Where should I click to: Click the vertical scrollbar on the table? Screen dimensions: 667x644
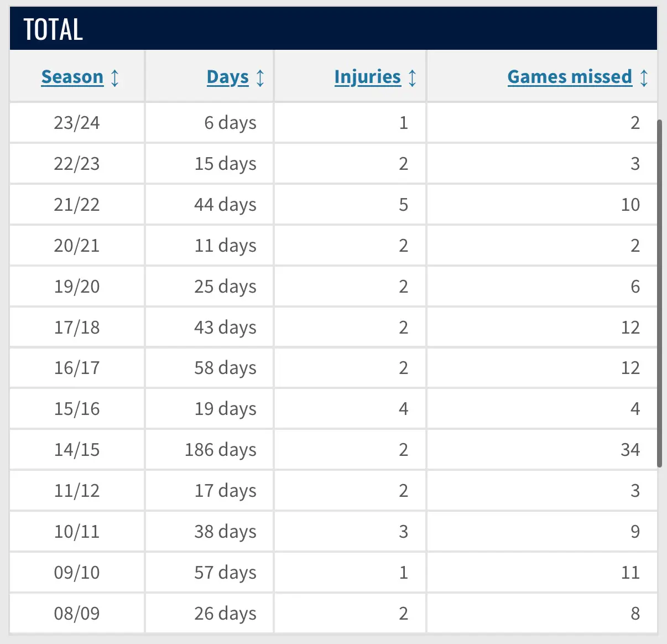(659, 293)
